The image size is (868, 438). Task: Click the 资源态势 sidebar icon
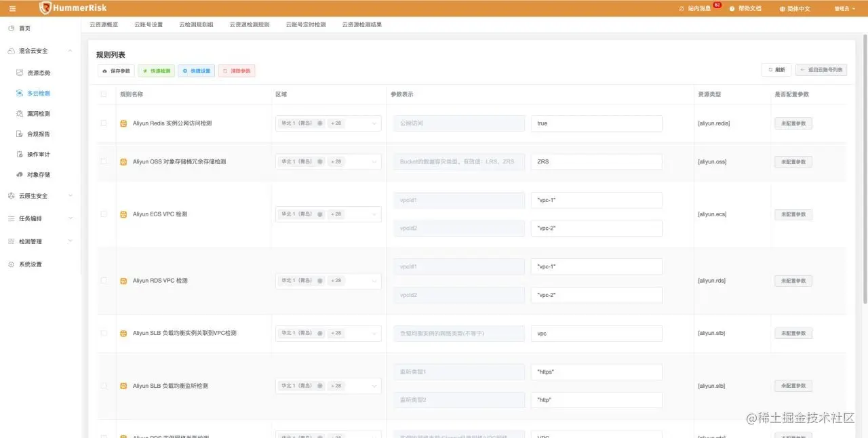(x=20, y=73)
